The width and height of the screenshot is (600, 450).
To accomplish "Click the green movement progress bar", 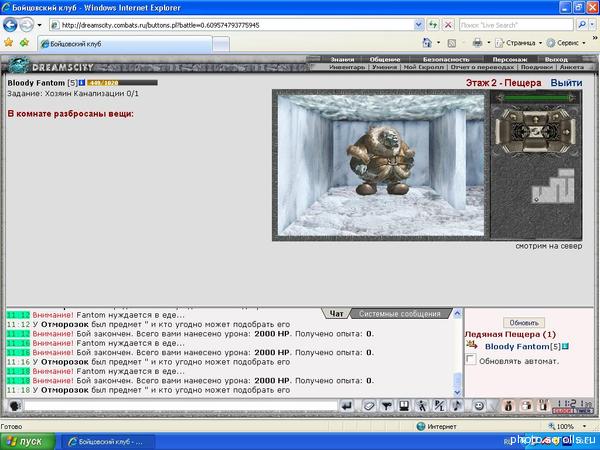I will pos(536,98).
